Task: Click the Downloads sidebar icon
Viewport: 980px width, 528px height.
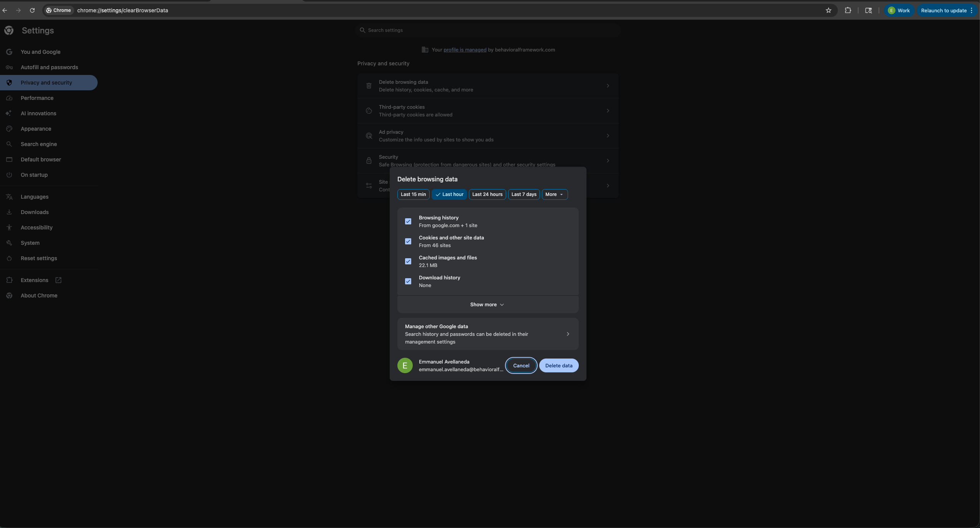Action: click(x=9, y=212)
